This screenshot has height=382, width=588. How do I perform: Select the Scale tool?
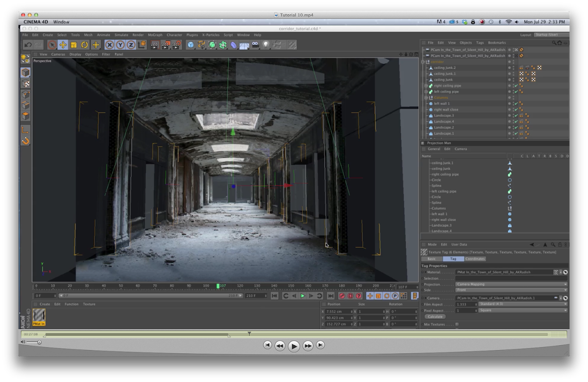[73, 45]
